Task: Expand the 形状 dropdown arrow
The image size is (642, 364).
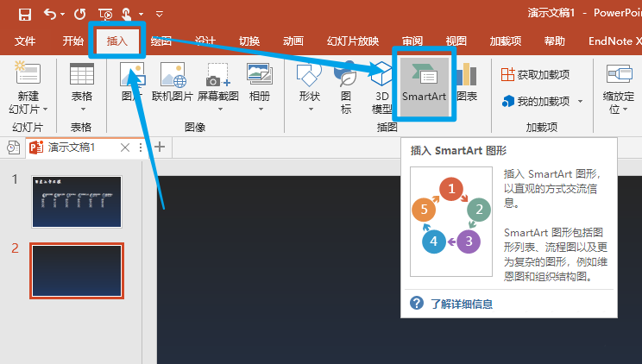Action: pyautogui.click(x=311, y=110)
